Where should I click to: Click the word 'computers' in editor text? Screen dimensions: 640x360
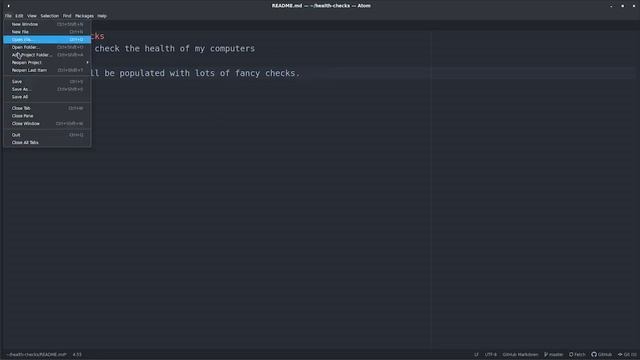232,49
